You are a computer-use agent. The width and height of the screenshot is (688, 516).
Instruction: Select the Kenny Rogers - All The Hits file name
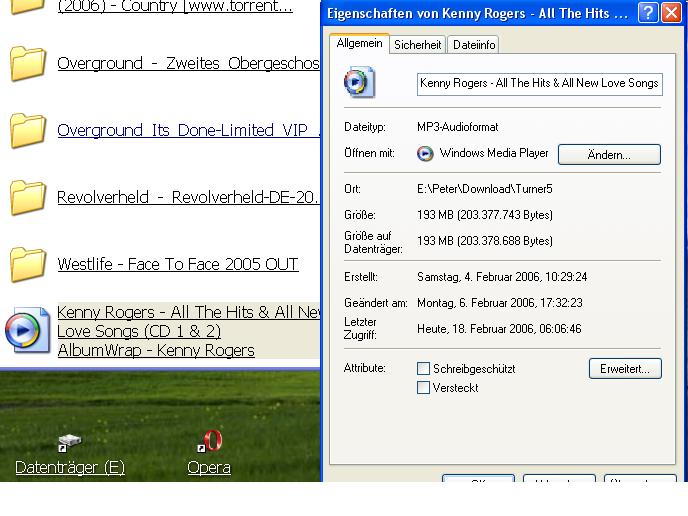(188, 331)
